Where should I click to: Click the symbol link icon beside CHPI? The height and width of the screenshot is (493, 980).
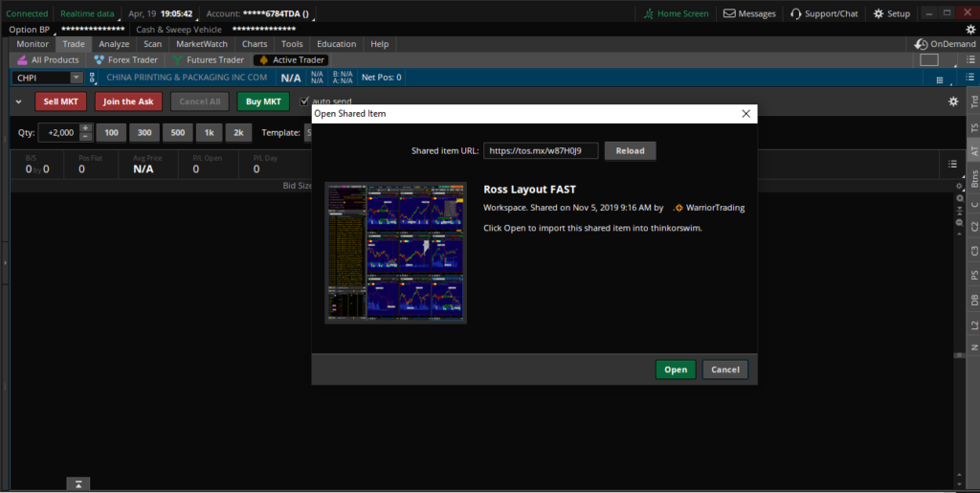click(93, 78)
